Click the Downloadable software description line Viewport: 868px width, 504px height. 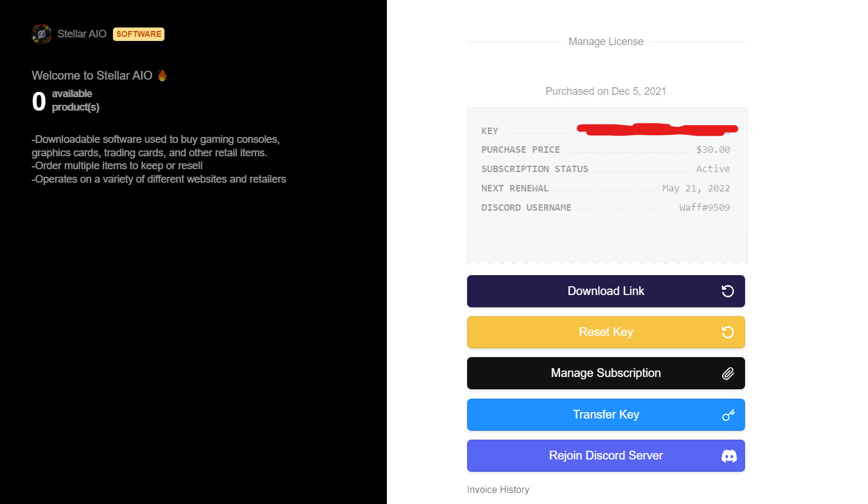coord(156,146)
